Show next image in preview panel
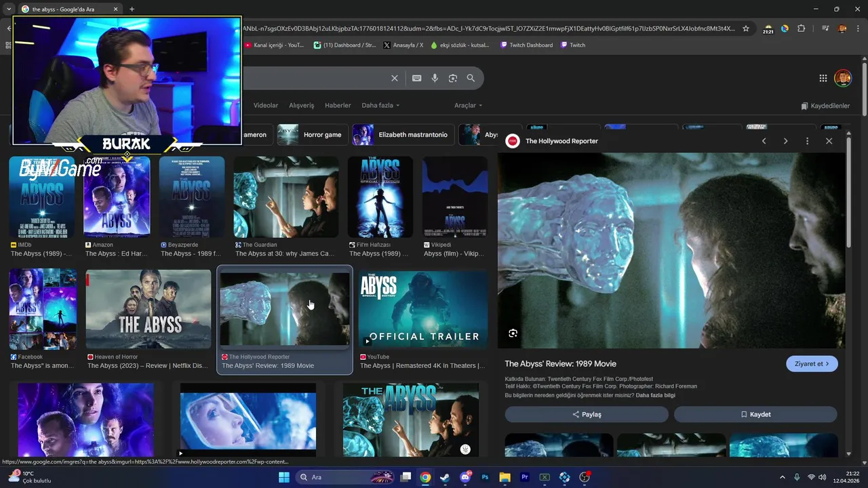The width and height of the screenshot is (868, 488). [785, 141]
